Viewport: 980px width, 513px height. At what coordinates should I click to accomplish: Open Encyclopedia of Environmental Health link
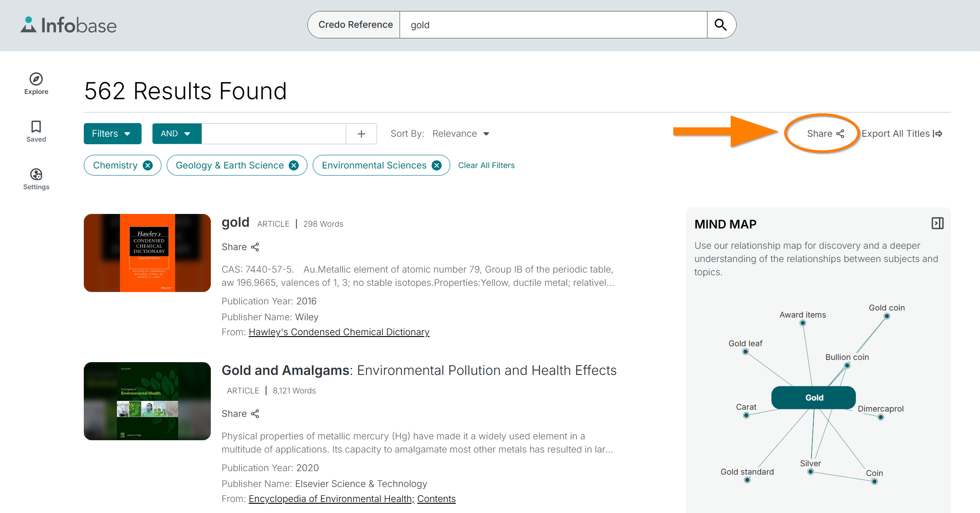pos(332,499)
